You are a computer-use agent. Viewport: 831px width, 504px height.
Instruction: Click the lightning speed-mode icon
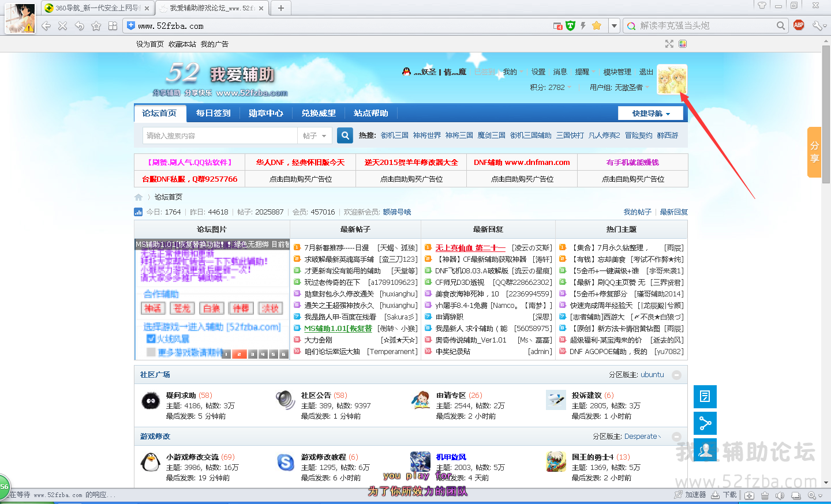[x=583, y=25]
